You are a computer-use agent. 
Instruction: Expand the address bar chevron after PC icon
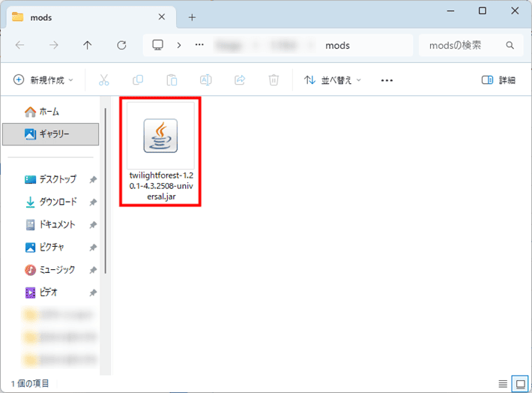click(x=179, y=45)
